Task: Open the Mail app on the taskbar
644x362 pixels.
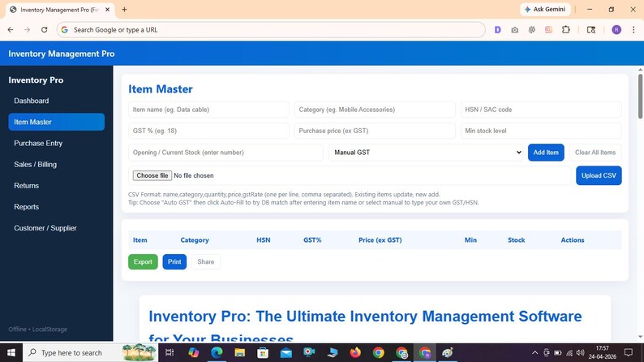Action: point(286,352)
